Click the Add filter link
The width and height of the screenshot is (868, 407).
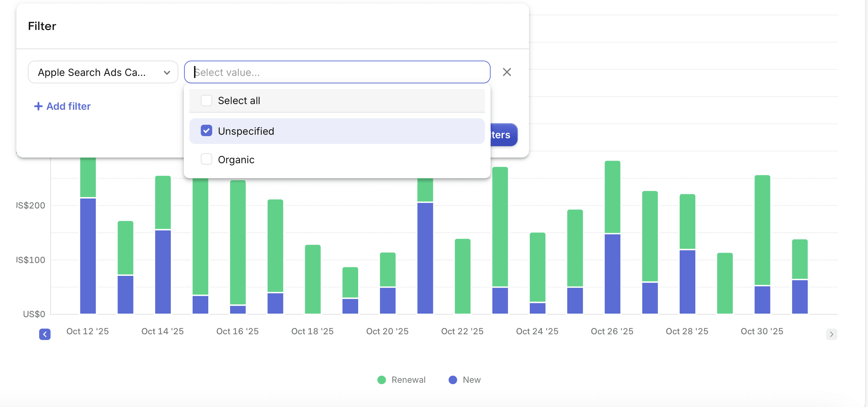[68, 106]
